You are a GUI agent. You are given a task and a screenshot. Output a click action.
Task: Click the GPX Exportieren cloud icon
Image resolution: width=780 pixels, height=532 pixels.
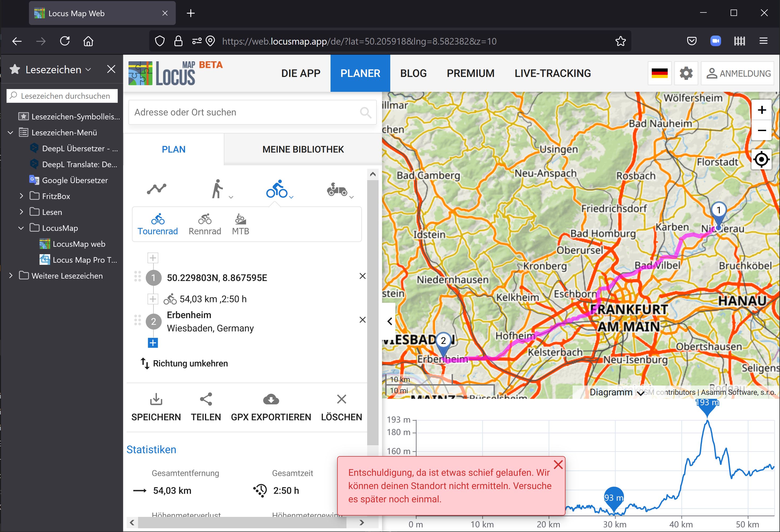271,400
